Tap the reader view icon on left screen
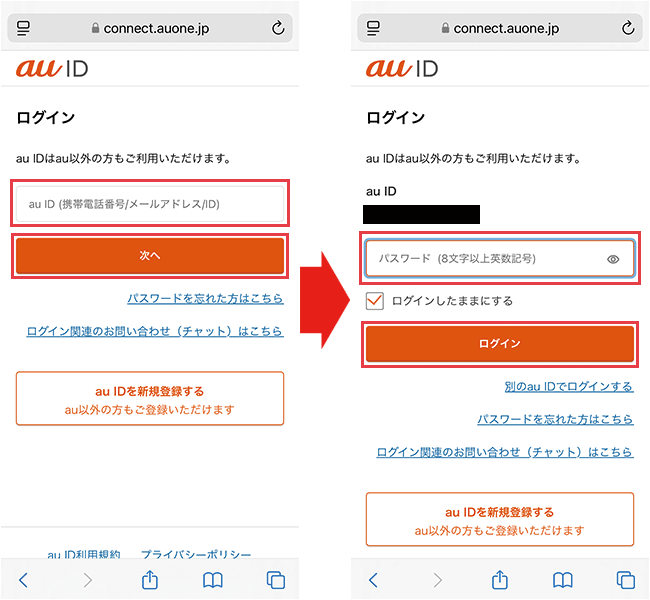 point(23,28)
